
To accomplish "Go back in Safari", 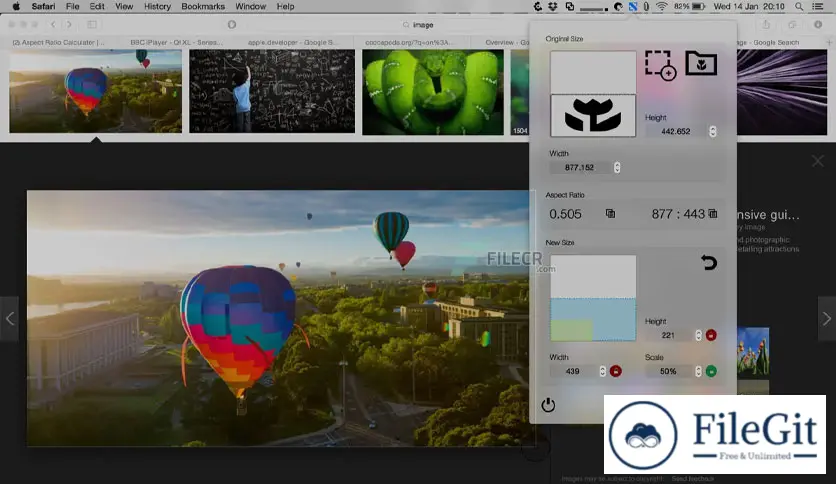I will (53, 25).
